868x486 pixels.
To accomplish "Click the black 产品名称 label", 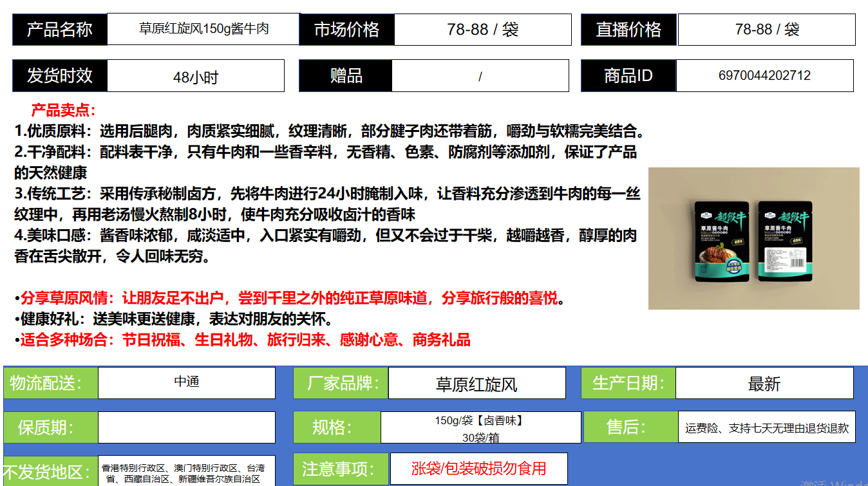I will pyautogui.click(x=60, y=30).
